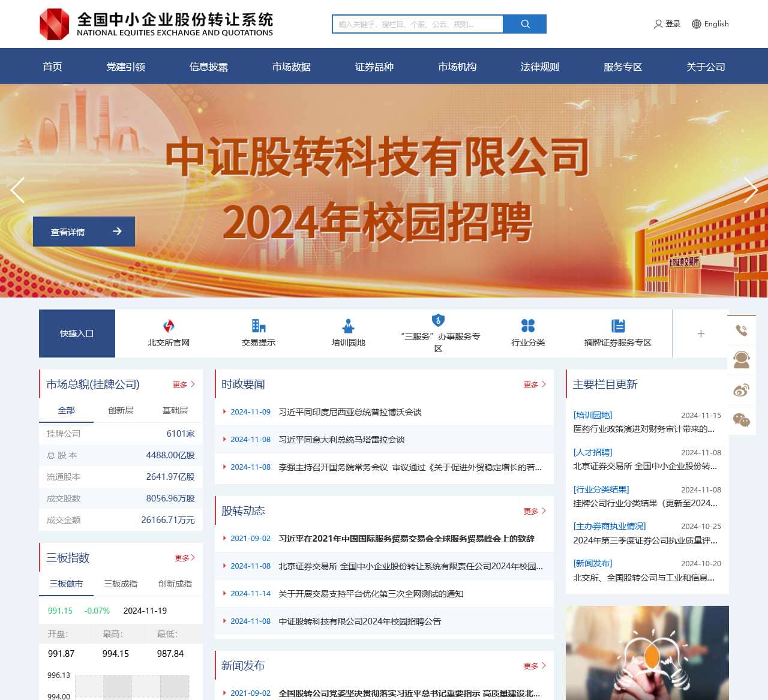
Task: Open news 李强主持召开国务院常务会议
Action: pyautogui.click(x=410, y=467)
